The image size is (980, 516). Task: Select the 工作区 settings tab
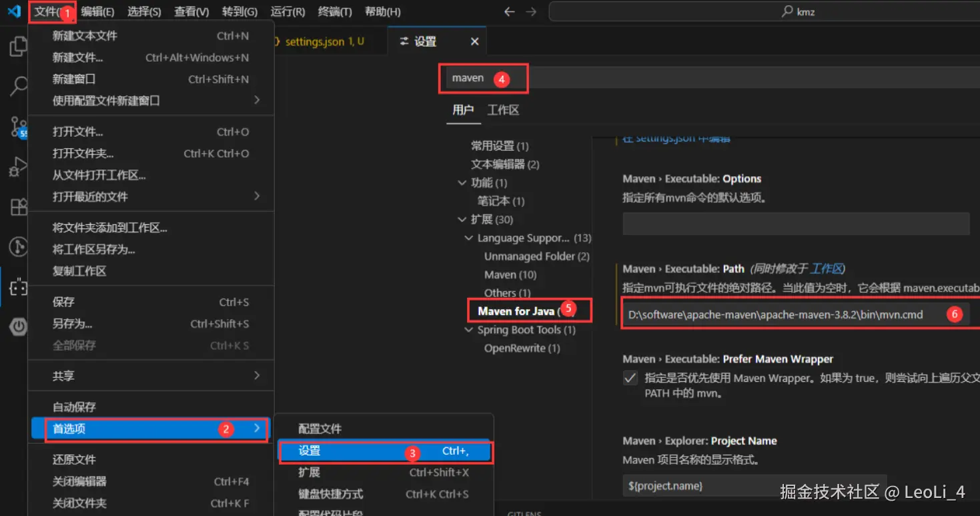click(503, 110)
